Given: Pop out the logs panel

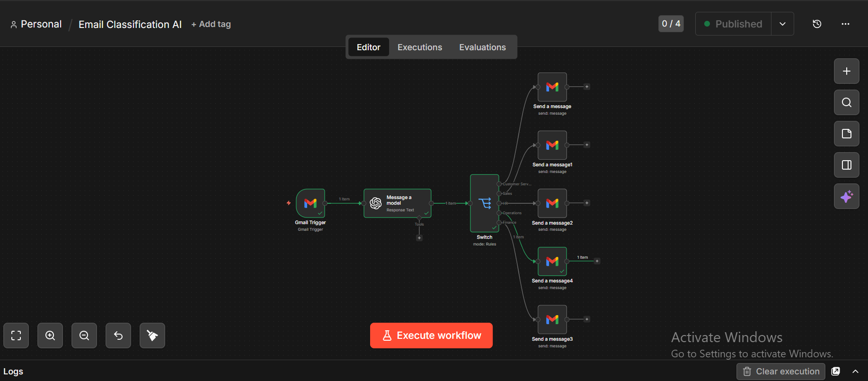Looking at the screenshot, I should coord(836,372).
